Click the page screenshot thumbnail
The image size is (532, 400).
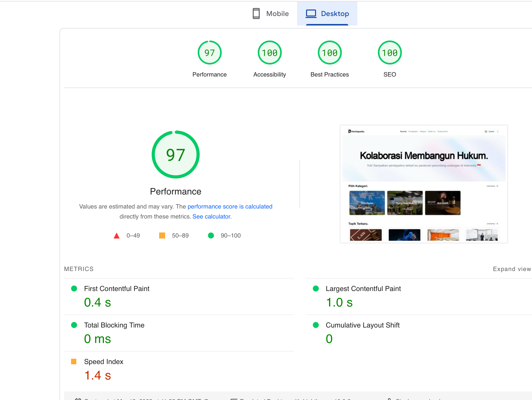[x=424, y=184]
